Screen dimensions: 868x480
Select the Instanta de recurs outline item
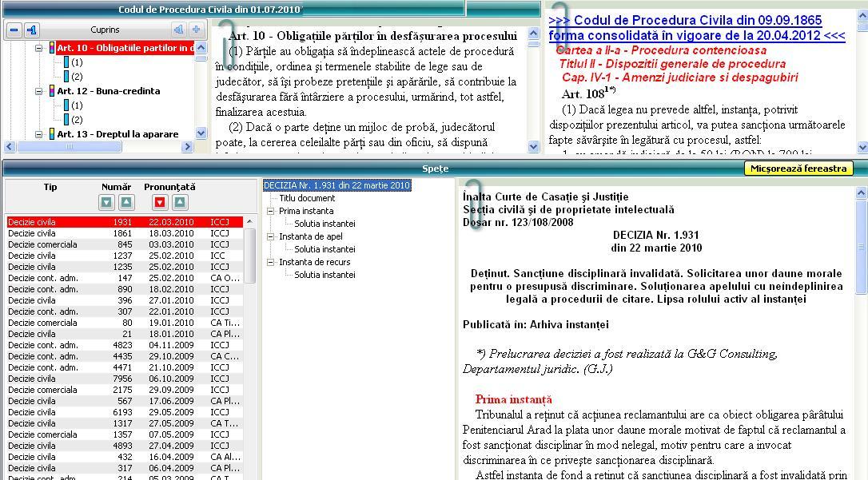click(314, 262)
